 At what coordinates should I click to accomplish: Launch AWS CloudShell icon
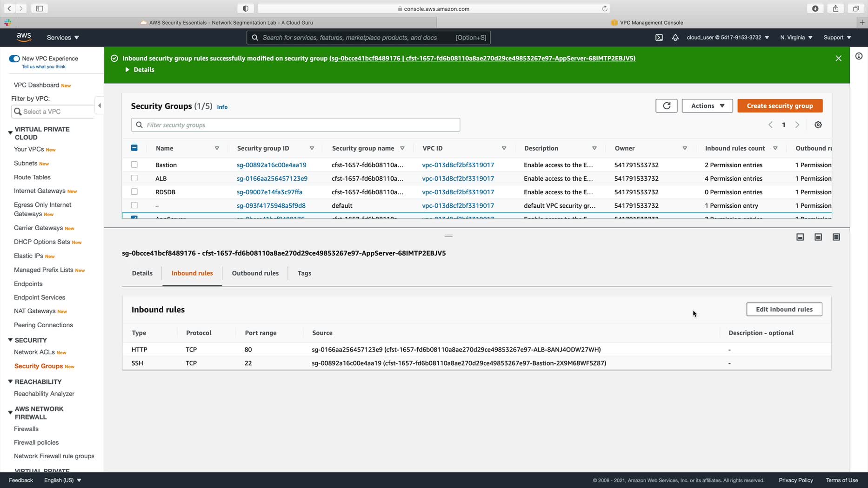[x=659, y=38]
